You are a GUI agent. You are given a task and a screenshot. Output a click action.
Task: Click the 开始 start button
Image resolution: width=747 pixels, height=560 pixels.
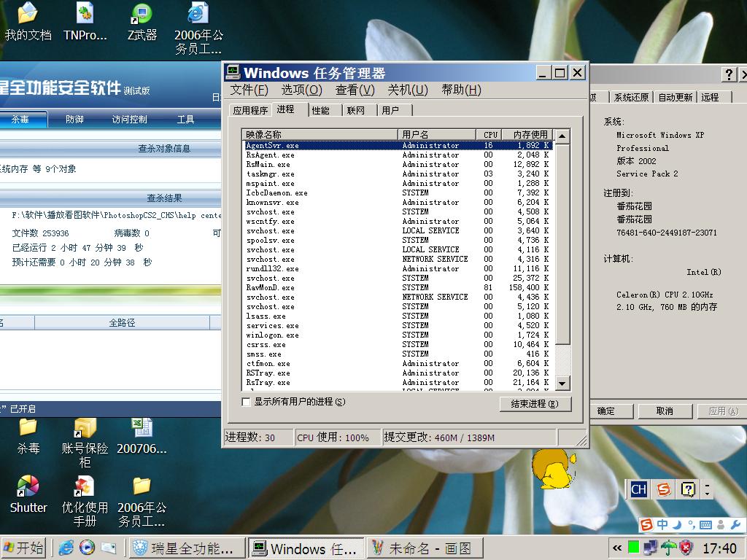pos(24,548)
